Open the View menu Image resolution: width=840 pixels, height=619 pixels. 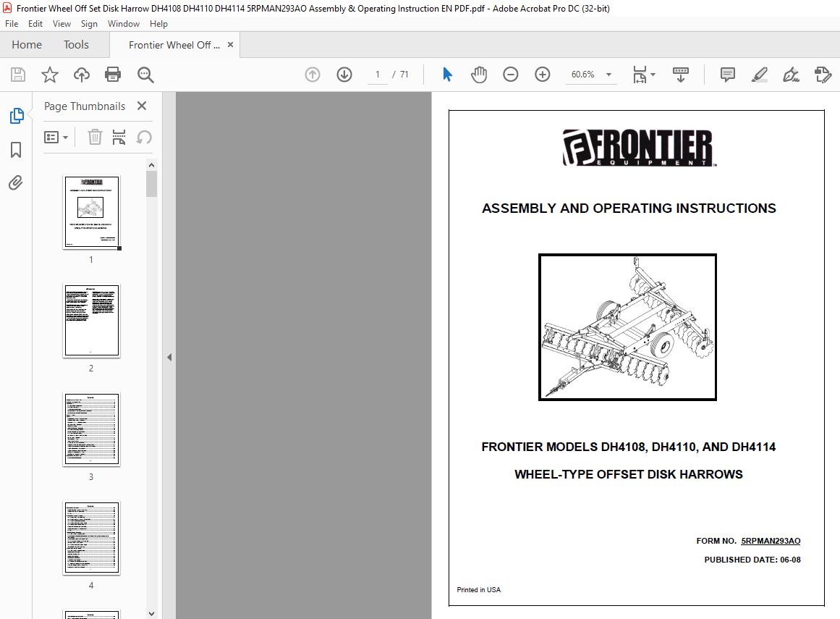(61, 24)
